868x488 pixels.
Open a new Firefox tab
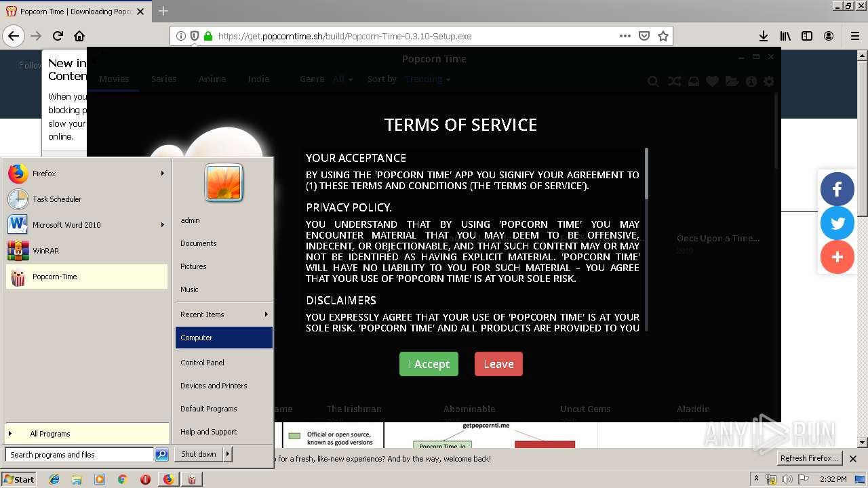(x=163, y=11)
